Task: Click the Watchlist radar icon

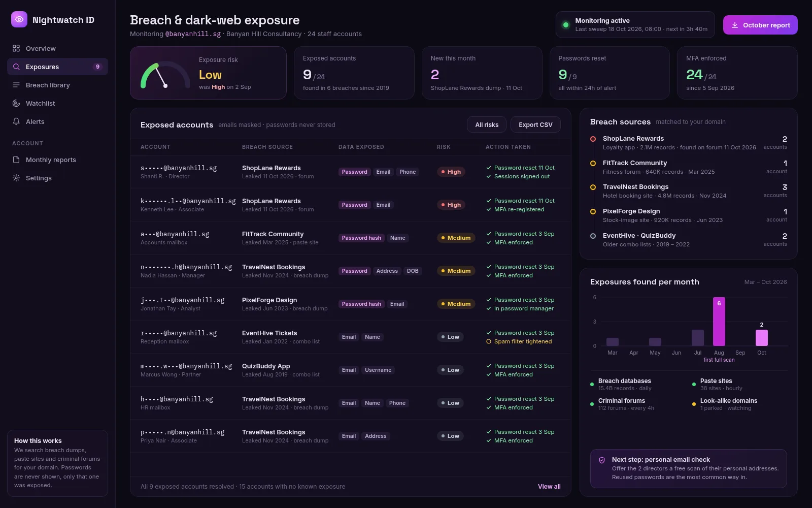Action: click(x=16, y=103)
